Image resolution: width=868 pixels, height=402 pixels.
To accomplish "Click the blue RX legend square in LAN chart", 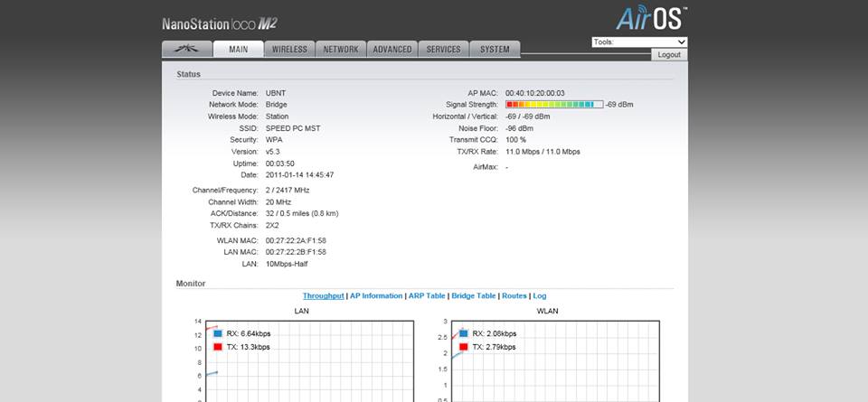I will coord(218,333).
